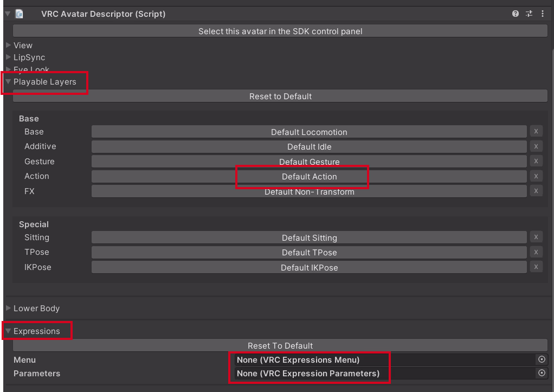The image size is (554, 392).
Task: Click the Sitting layer label
Action: (x=37, y=237)
